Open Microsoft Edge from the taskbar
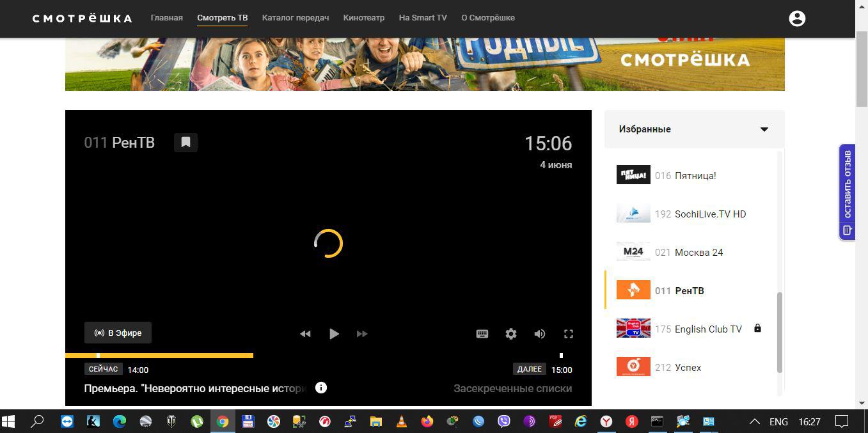 click(x=120, y=421)
